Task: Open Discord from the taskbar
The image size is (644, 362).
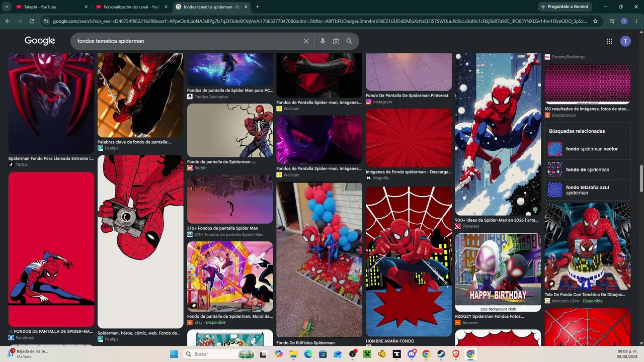Action: pyautogui.click(x=412, y=354)
